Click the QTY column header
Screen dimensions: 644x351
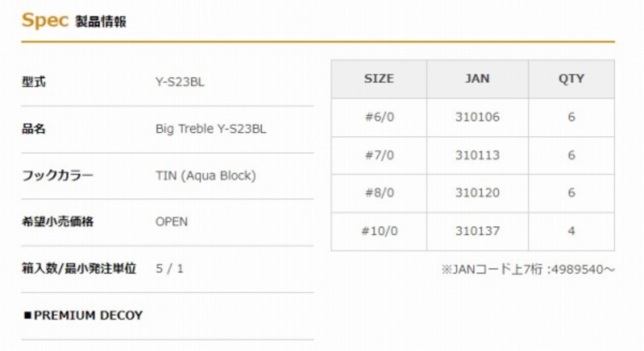[571, 79]
